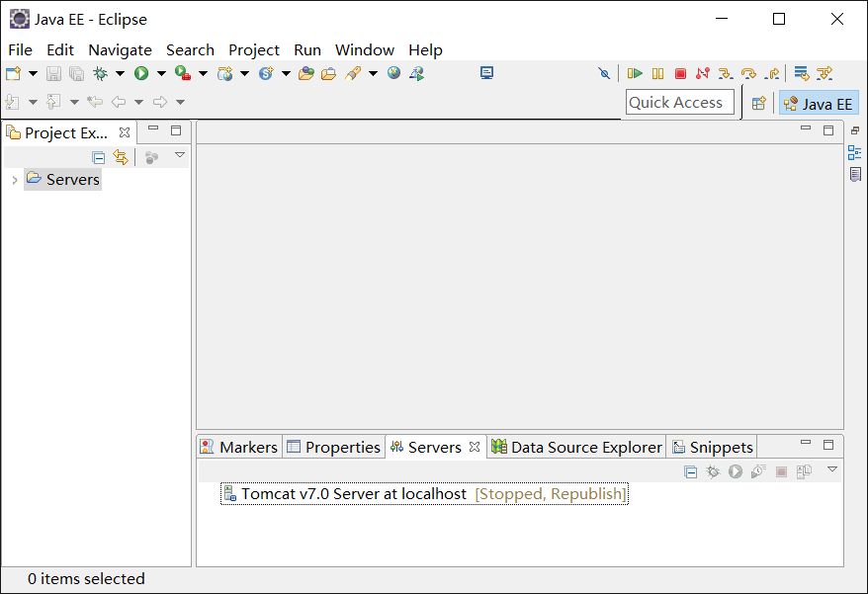Viewport: 868px width, 594px height.
Task: Open the dropdown arrow beside Run button
Action: [161, 73]
